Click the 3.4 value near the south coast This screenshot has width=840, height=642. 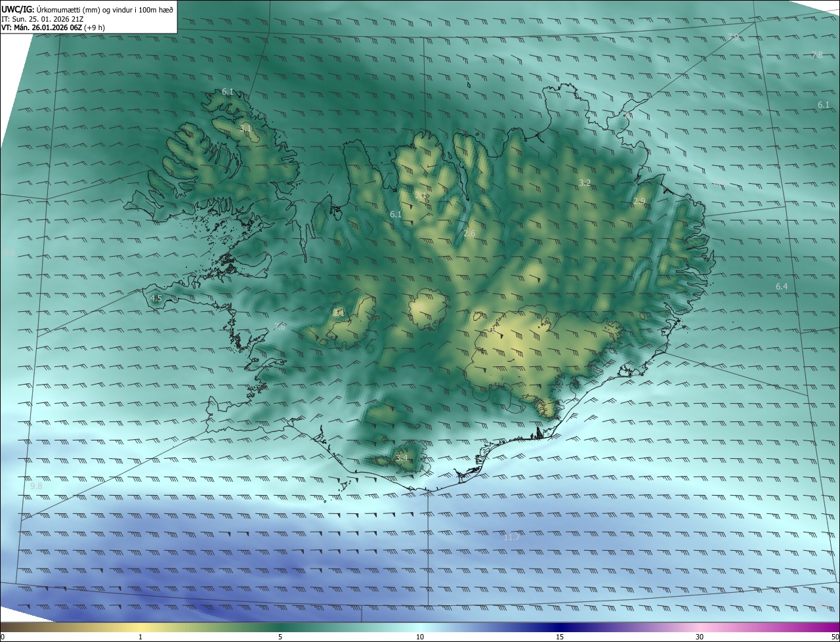(402, 458)
